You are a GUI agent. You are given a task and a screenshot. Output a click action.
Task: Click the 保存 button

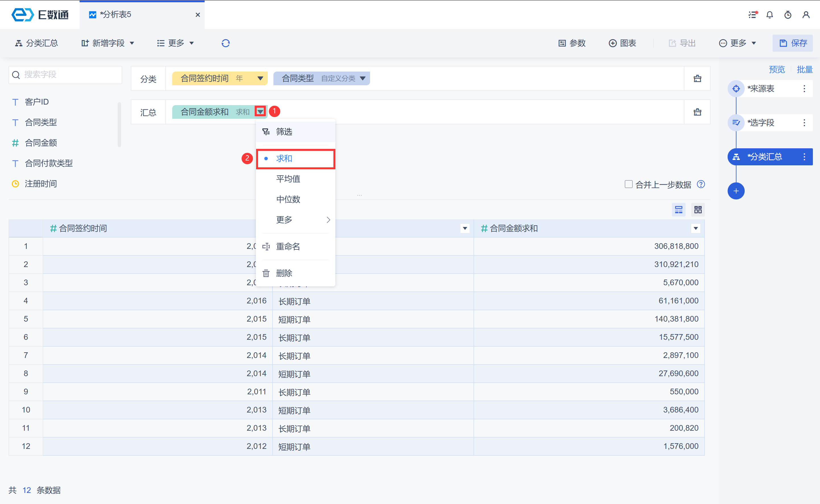793,43
